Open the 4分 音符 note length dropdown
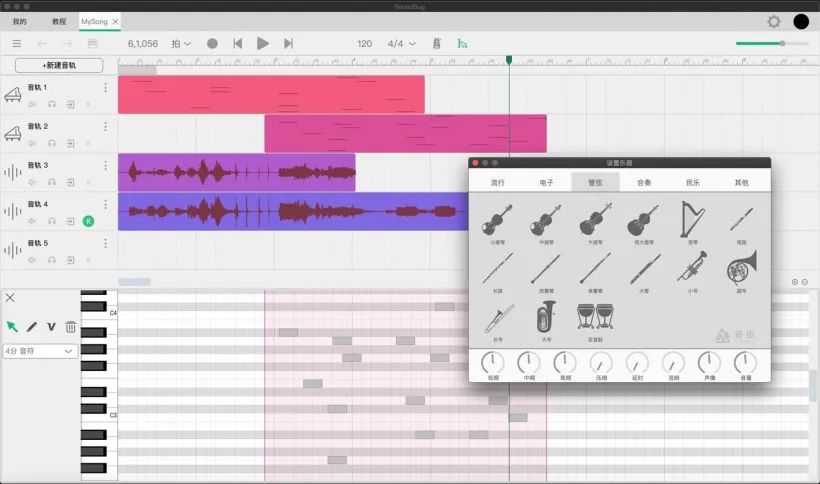Image resolution: width=820 pixels, height=484 pixels. click(40, 351)
